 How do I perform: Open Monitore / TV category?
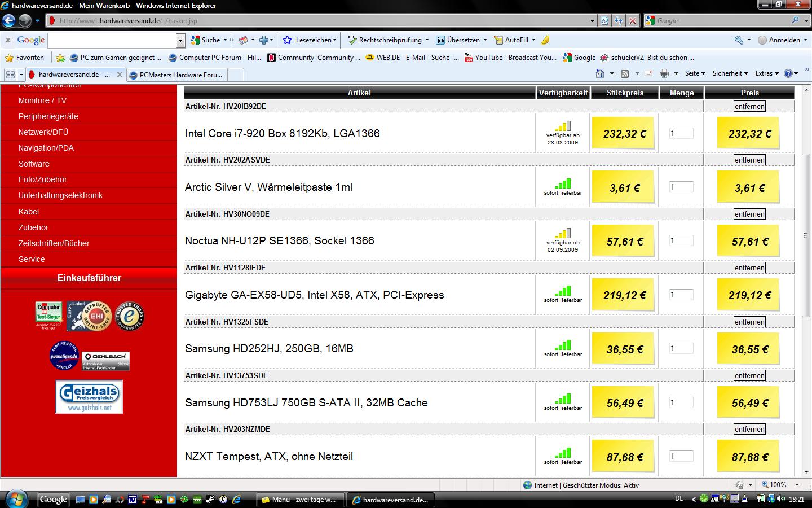click(x=42, y=100)
